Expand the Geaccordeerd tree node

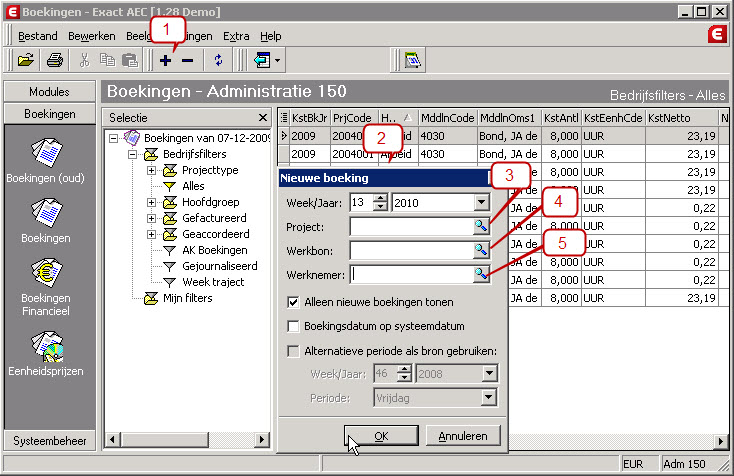(151, 234)
